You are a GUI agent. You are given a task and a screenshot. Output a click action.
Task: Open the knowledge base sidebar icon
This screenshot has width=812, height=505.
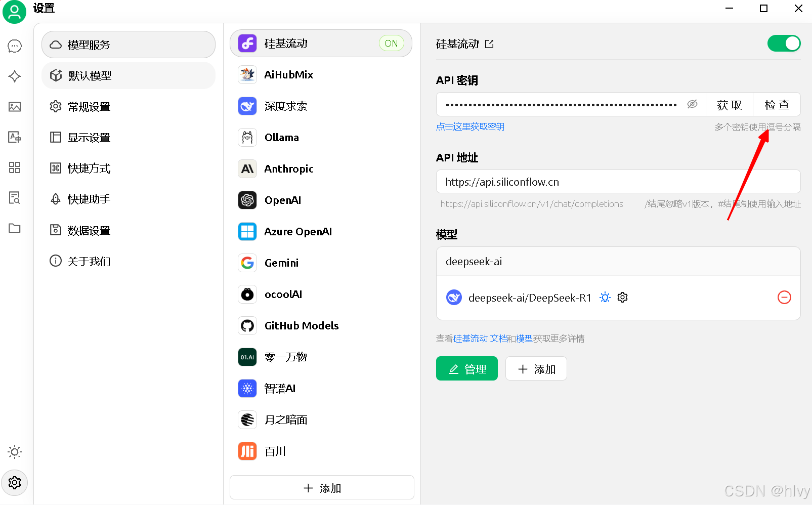[x=15, y=198]
